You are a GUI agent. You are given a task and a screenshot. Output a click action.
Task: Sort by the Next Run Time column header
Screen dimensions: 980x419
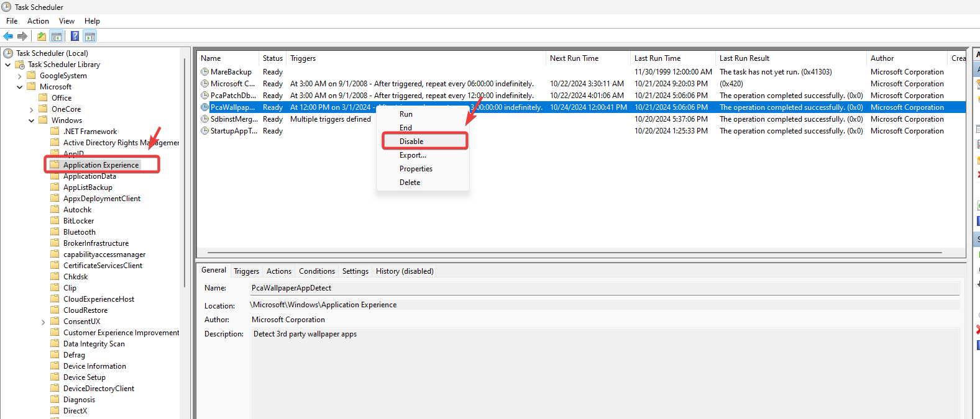tap(588, 58)
